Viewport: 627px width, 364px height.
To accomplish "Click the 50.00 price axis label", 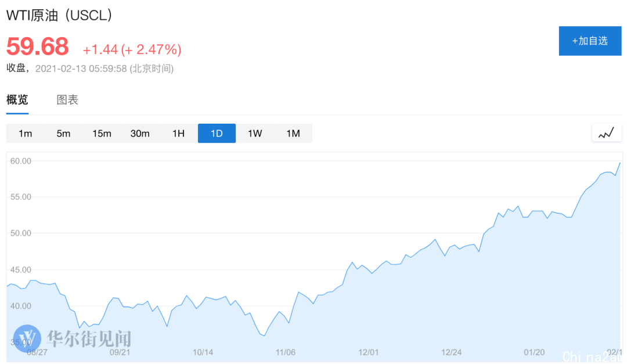I will click(21, 233).
